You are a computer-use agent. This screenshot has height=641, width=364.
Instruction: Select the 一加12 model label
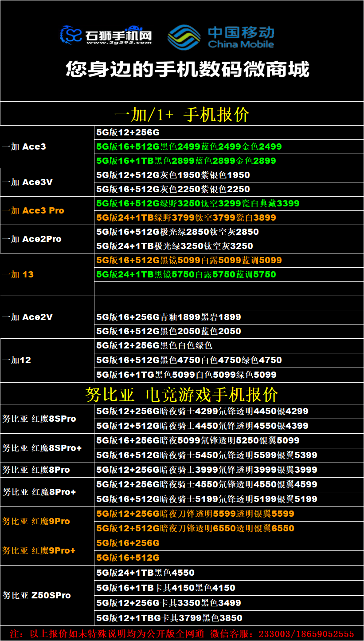17,360
